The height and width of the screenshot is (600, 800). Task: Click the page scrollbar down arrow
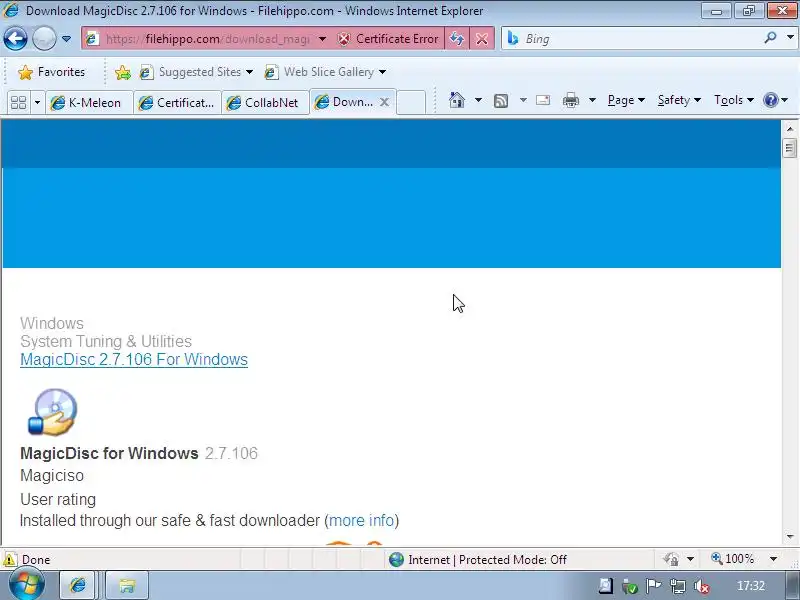[789, 537]
